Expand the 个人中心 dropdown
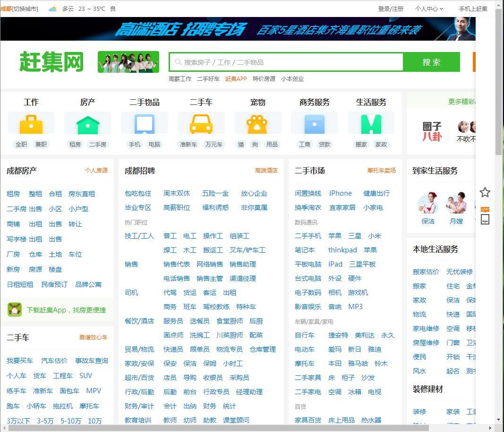 [x=429, y=9]
